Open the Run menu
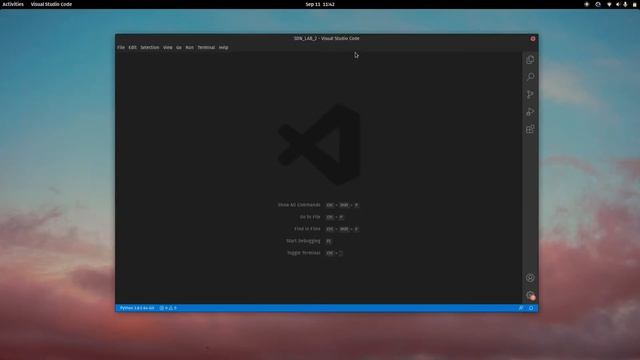 point(189,47)
